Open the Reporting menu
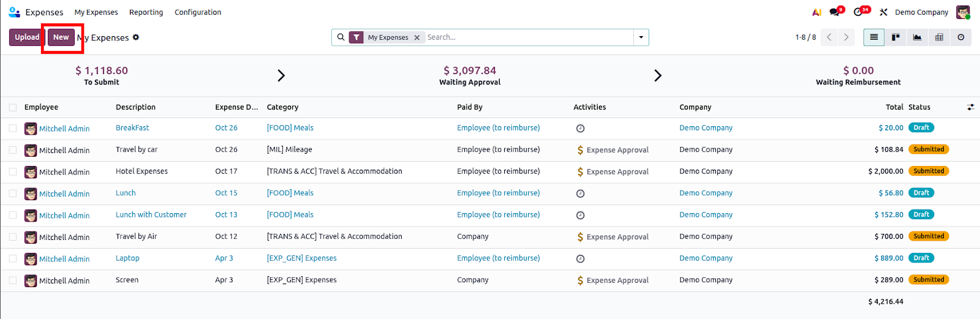Image resolution: width=980 pixels, height=319 pixels. click(146, 12)
